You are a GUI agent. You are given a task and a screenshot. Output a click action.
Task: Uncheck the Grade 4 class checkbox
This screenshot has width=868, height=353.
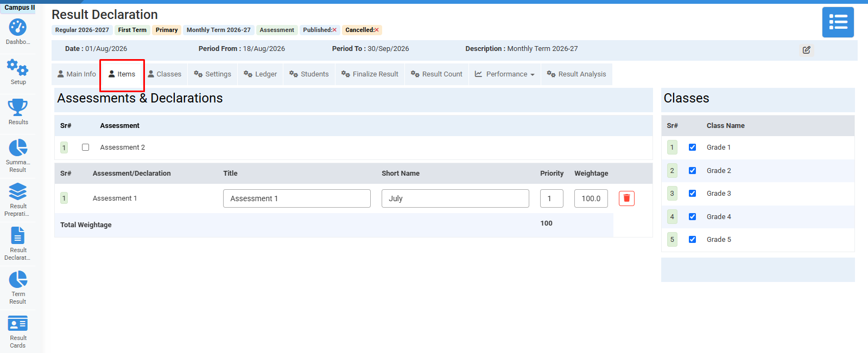[692, 216]
